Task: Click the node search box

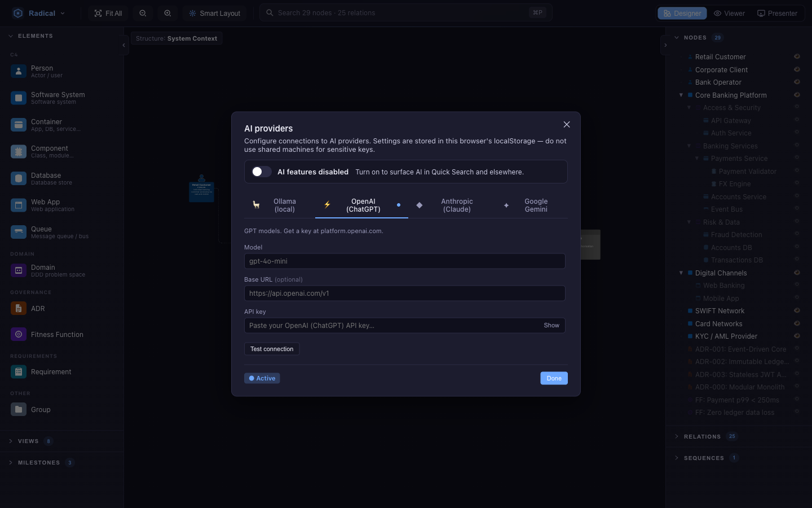Action: [405, 12]
